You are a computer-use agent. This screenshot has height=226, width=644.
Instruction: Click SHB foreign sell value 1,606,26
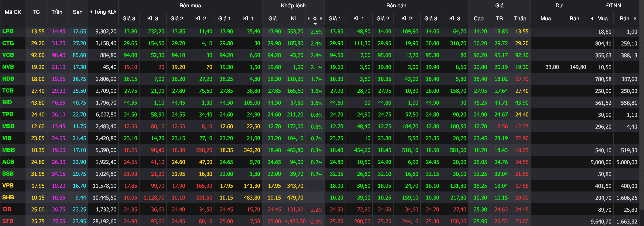(x=627, y=198)
